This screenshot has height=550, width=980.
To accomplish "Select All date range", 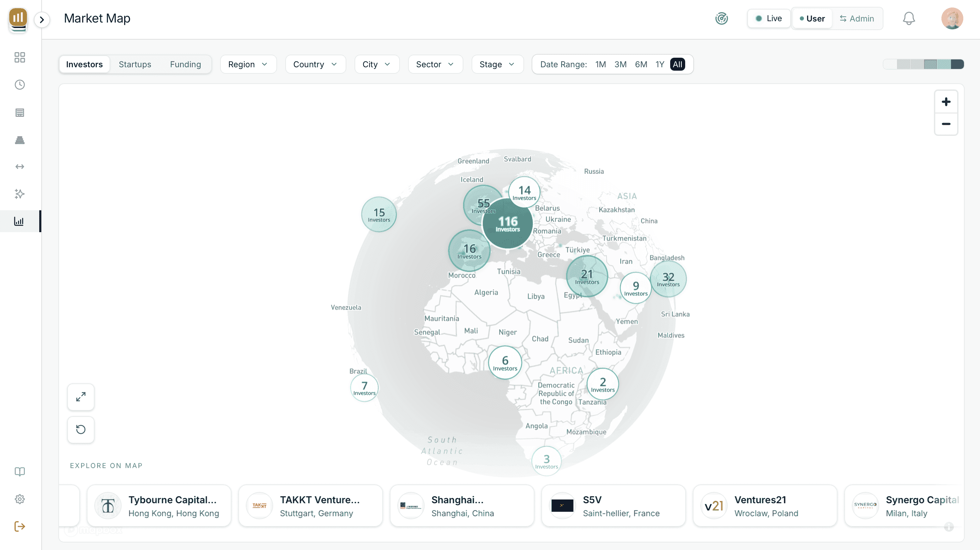I will (x=677, y=64).
